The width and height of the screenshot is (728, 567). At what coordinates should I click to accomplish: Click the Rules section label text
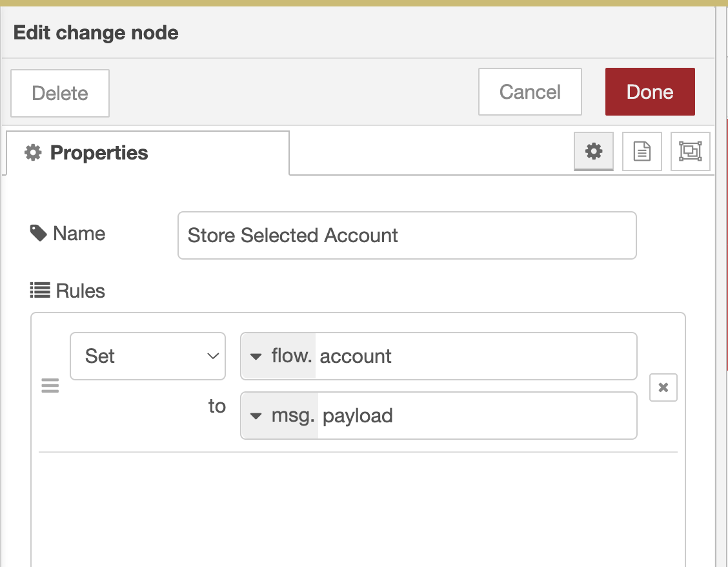coord(80,291)
